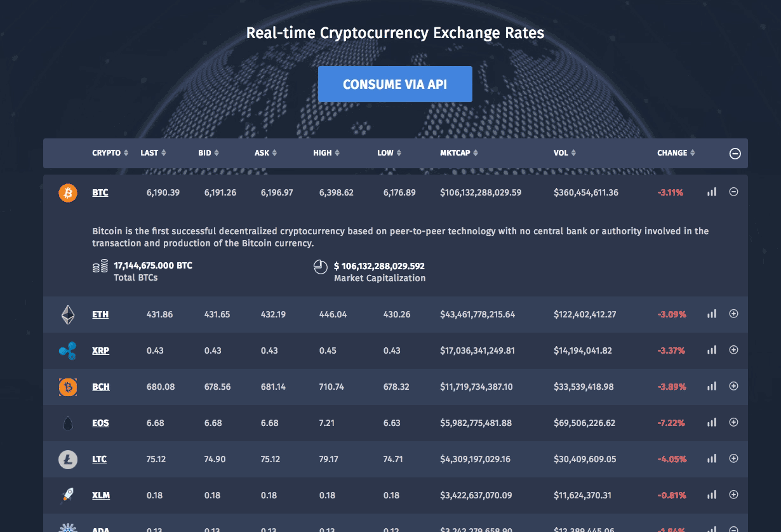Screen dimensions: 781x532
Task: Sort table by LOW column
Action: pyautogui.click(x=389, y=153)
